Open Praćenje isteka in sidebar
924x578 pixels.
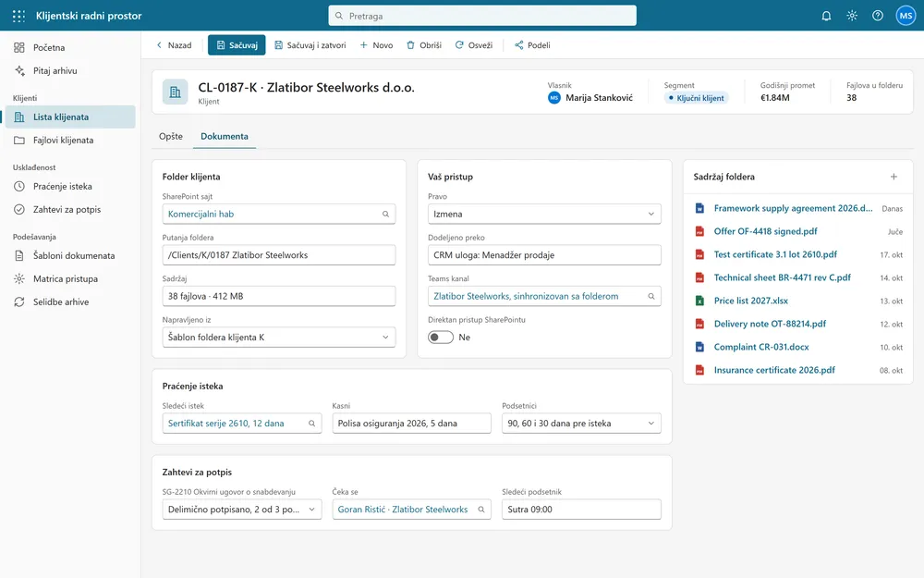pyautogui.click(x=71, y=187)
